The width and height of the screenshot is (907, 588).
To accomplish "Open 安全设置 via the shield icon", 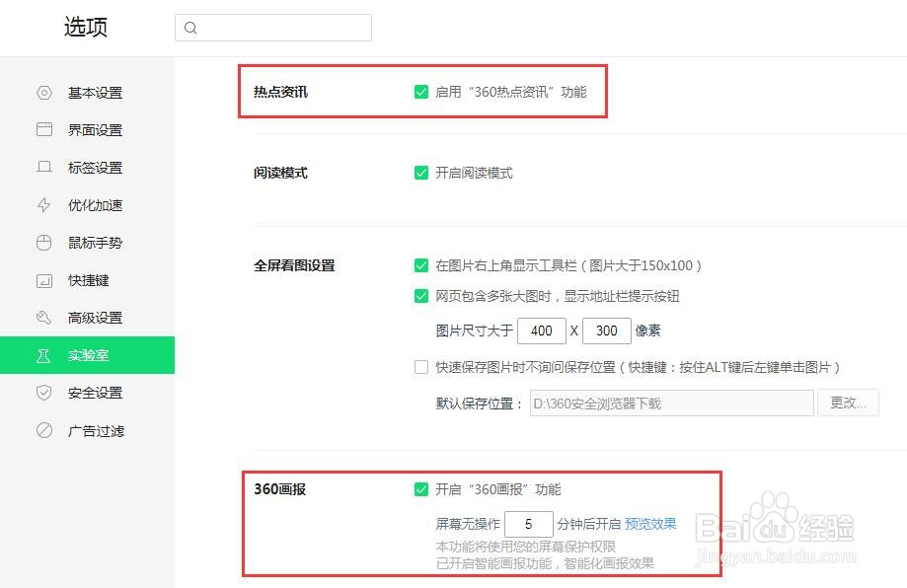I will pyautogui.click(x=44, y=393).
